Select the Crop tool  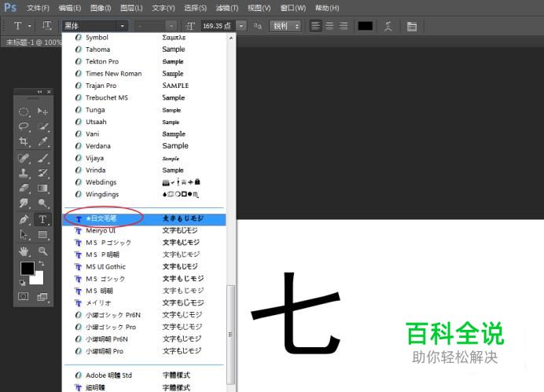(x=24, y=141)
